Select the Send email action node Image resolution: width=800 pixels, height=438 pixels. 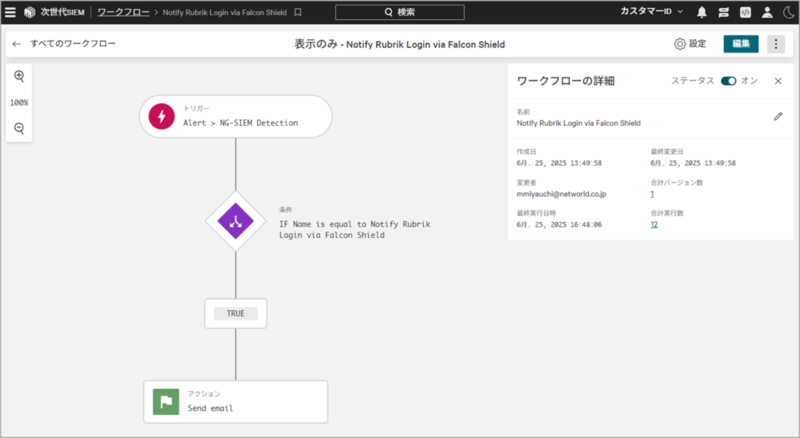(x=236, y=402)
